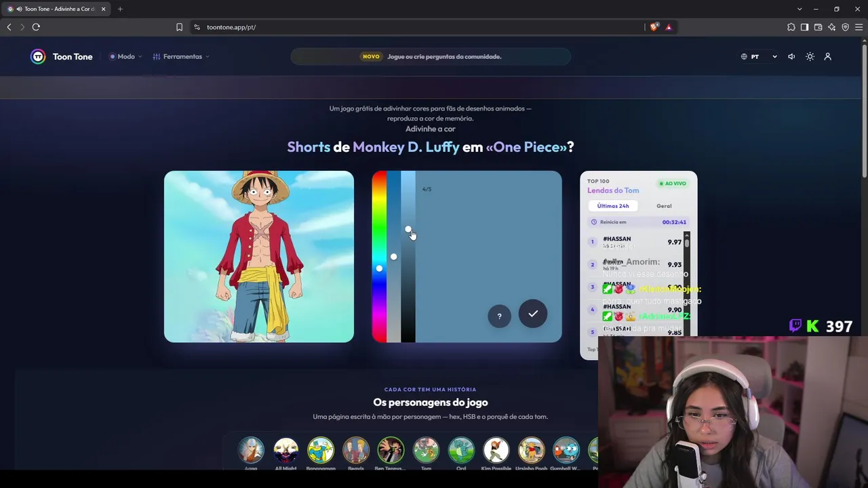This screenshot has width=868, height=488.
Task: Open a new browser tab
Action: tap(120, 9)
